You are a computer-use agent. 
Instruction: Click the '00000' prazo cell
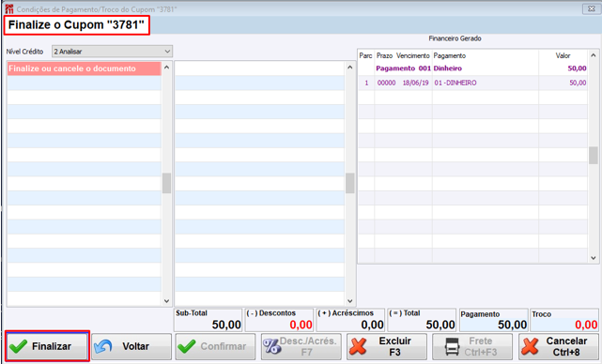tap(386, 83)
